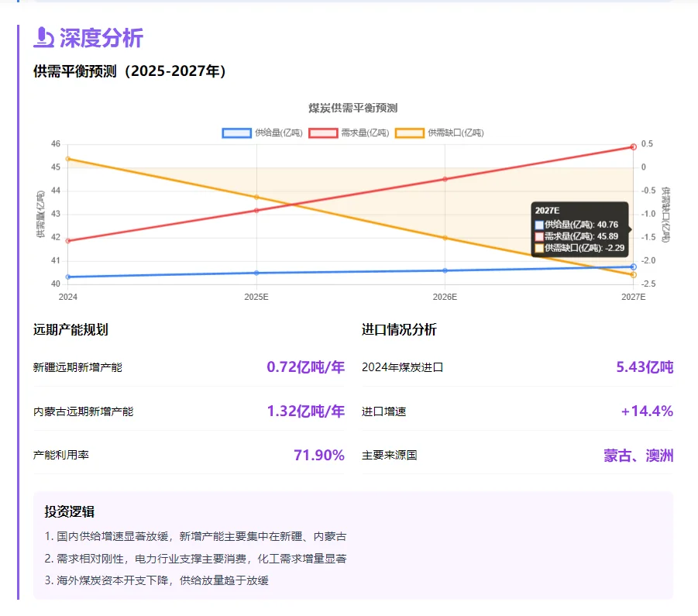This screenshot has width=698, height=616.
Task: Click the orange data point at 2025E
Action: [256, 197]
